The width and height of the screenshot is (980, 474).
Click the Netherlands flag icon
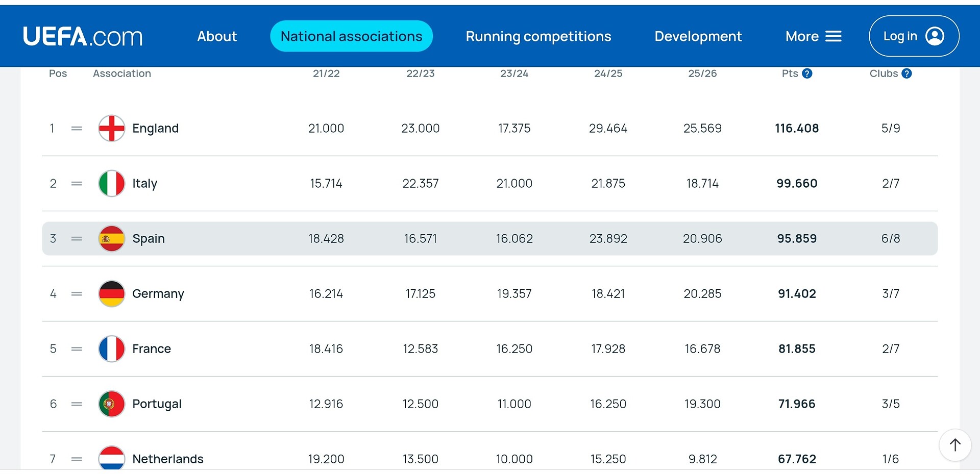[x=111, y=458]
